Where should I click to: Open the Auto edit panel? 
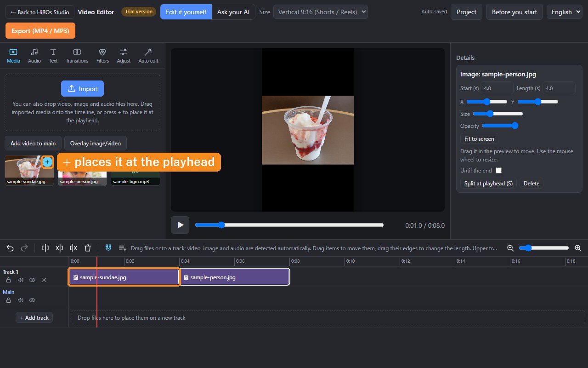148,56
